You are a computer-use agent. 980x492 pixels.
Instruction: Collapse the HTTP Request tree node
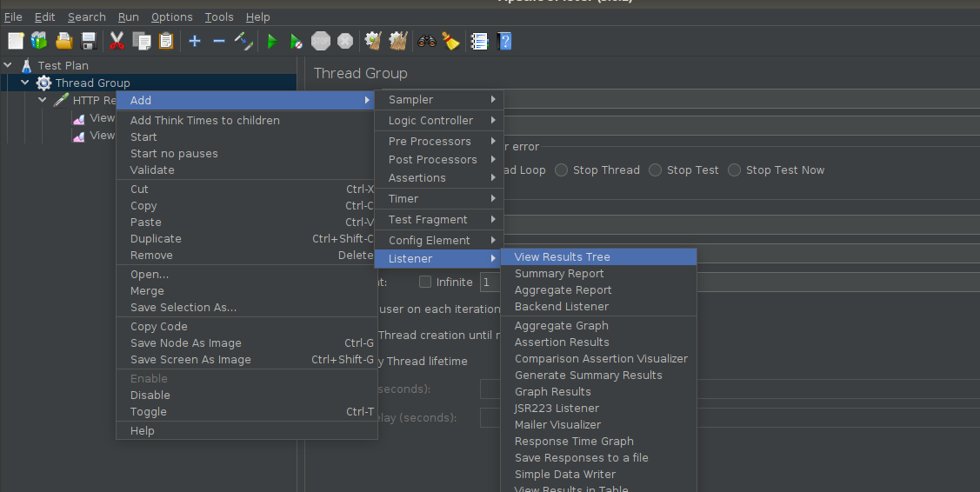coord(43,100)
